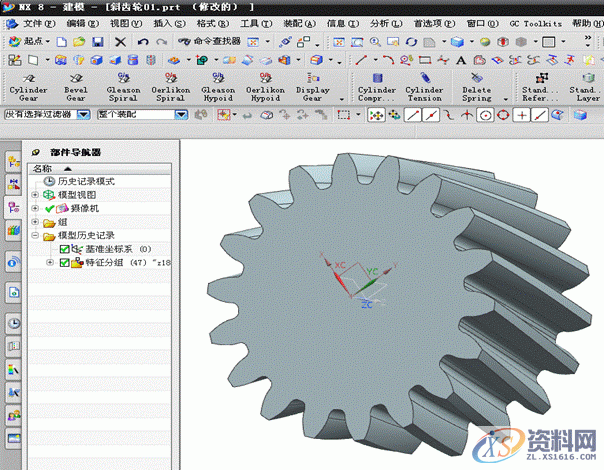Open the 整个装配 scope dropdown
The height and width of the screenshot is (470, 604).
[x=182, y=115]
